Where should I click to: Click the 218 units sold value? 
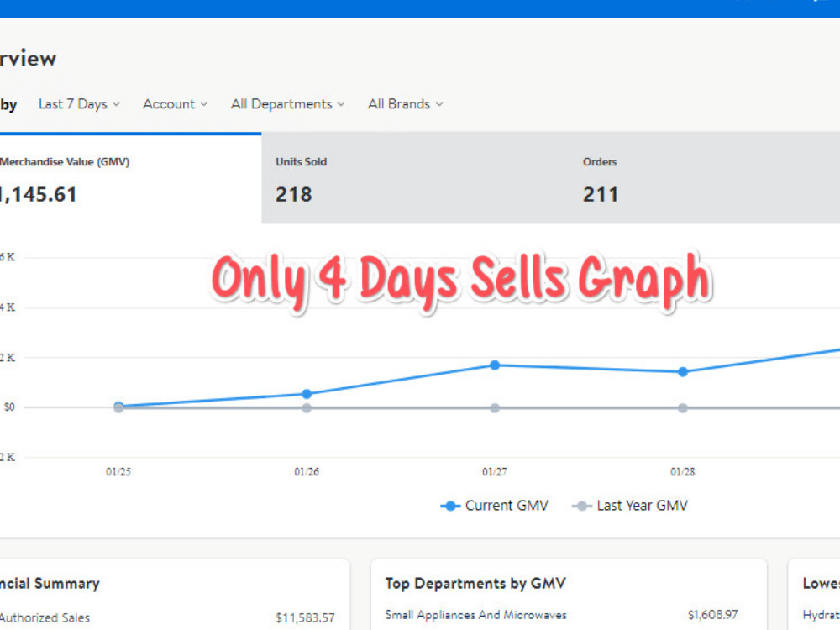[293, 195]
